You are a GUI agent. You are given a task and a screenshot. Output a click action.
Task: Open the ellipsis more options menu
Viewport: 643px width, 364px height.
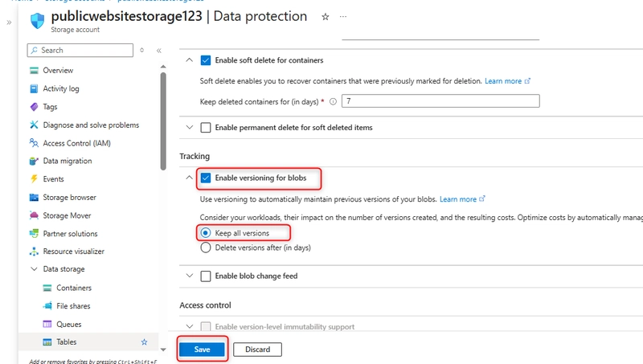[343, 17]
